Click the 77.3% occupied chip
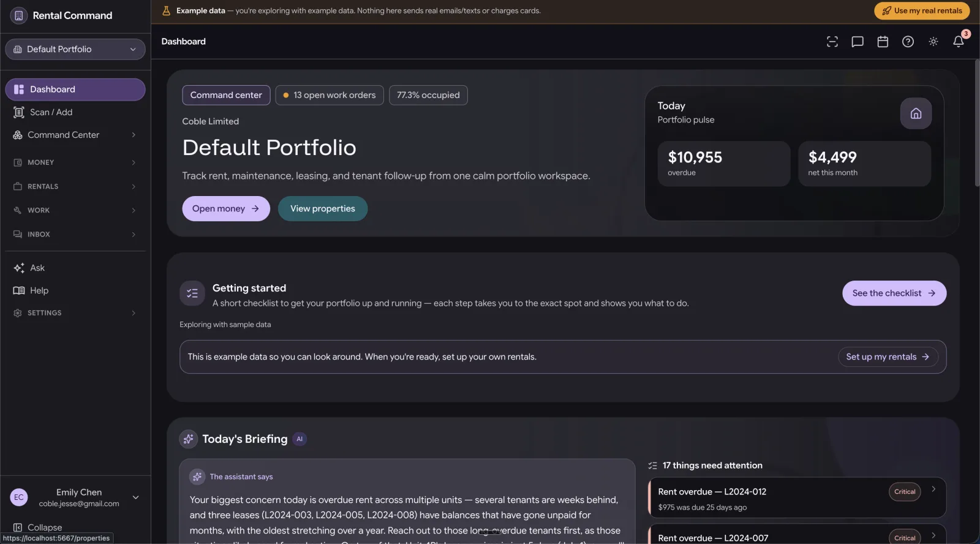 click(x=428, y=95)
